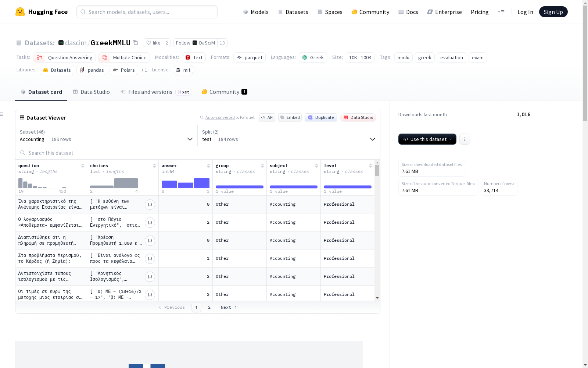Sort by the group column
The width and height of the screenshot is (588, 368).
tap(262, 166)
